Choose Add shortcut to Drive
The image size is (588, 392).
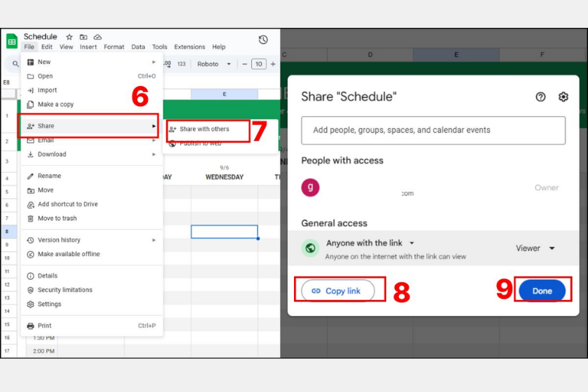click(x=91, y=204)
